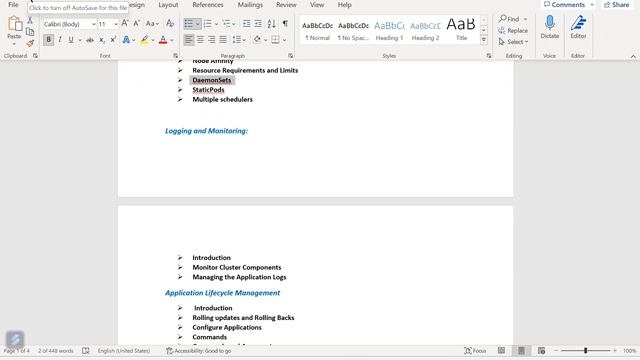Click Logging and Monitoring heading
Screen dimensions: 640x360
click(x=206, y=131)
